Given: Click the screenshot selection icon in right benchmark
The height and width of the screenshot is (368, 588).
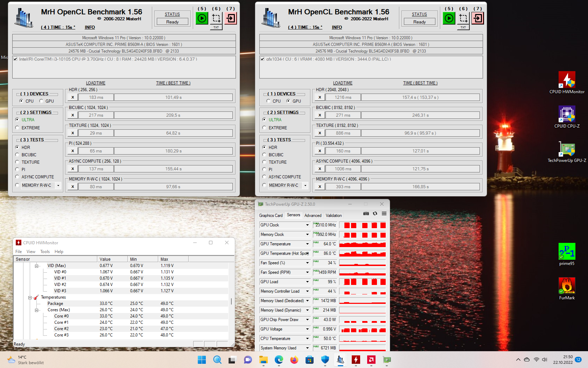Looking at the screenshot, I should pyautogui.click(x=463, y=18).
